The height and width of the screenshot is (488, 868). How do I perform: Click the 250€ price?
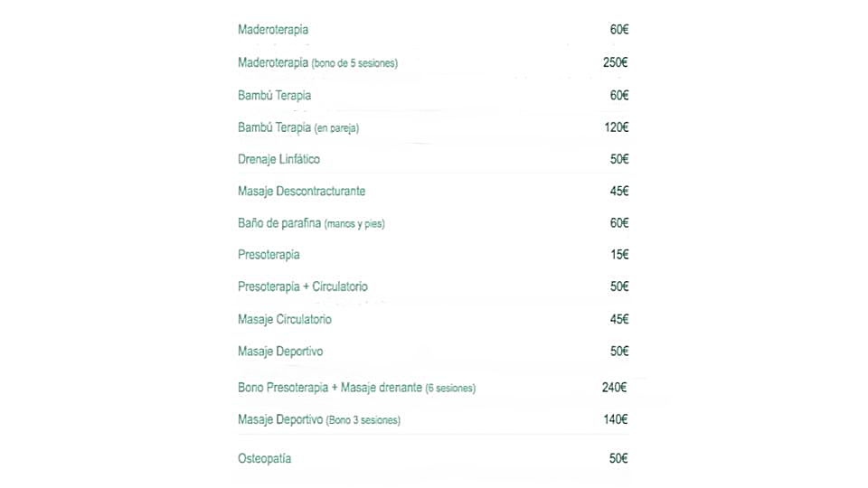pos(615,63)
